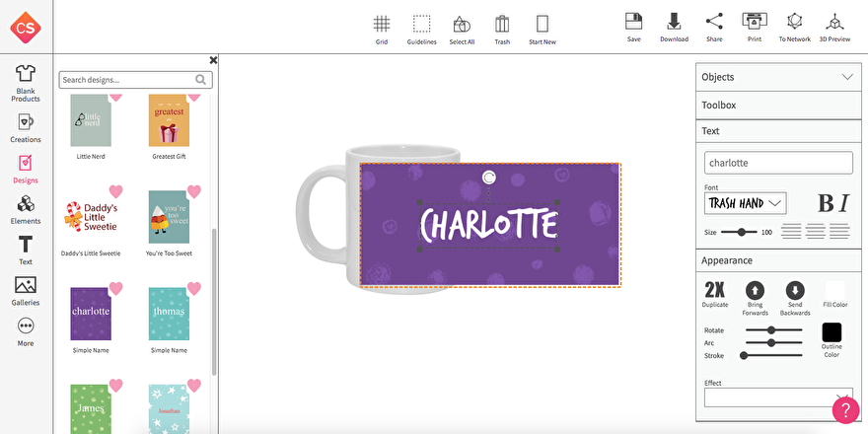Open the Elements sidebar tab
The width and height of the screenshot is (868, 434).
pyautogui.click(x=26, y=208)
